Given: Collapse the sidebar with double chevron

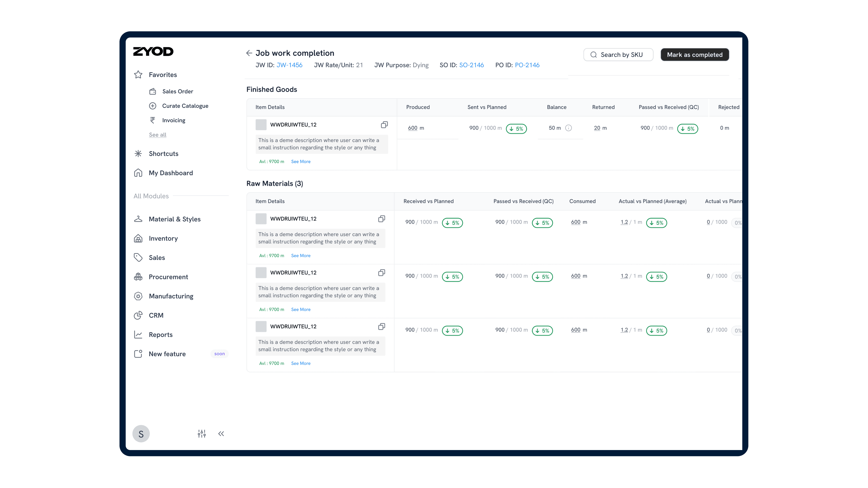Looking at the screenshot, I should [x=221, y=434].
